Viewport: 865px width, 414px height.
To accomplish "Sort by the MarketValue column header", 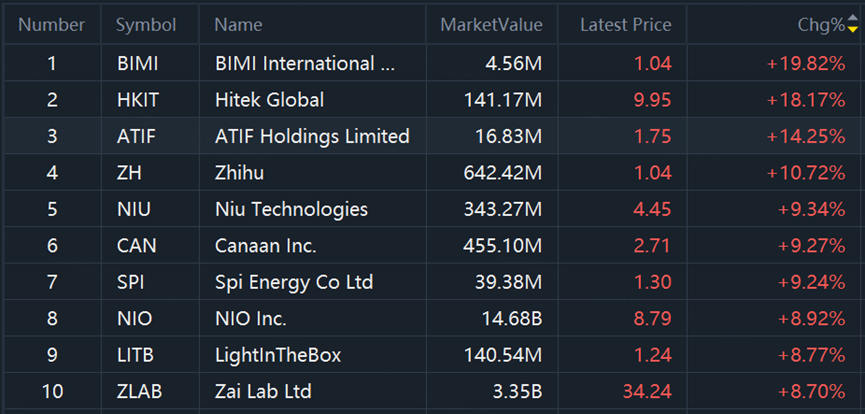I will (x=491, y=25).
